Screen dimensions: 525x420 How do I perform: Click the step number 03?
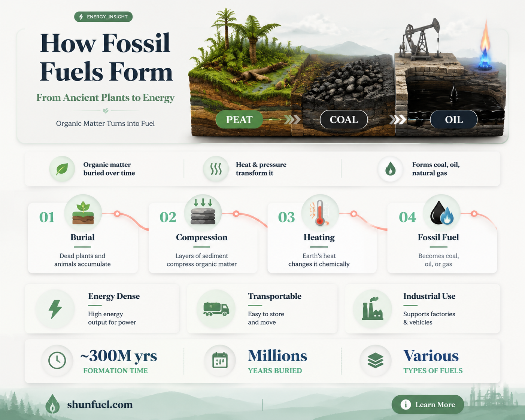click(286, 217)
